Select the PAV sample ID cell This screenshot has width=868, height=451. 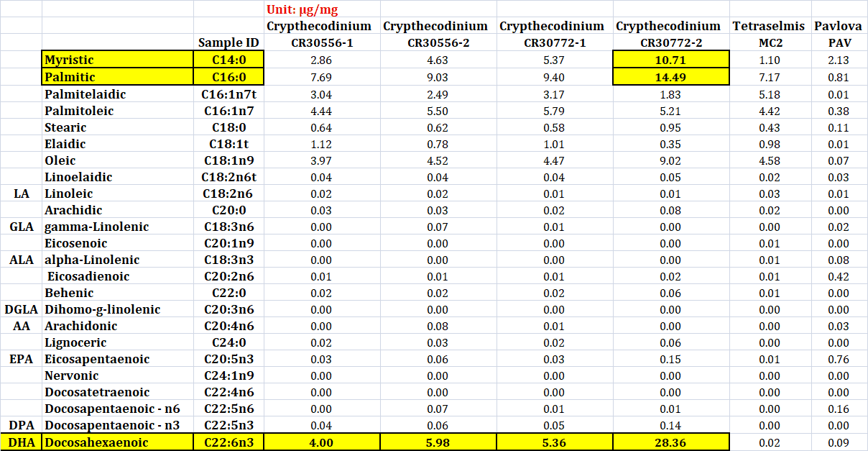pos(839,43)
